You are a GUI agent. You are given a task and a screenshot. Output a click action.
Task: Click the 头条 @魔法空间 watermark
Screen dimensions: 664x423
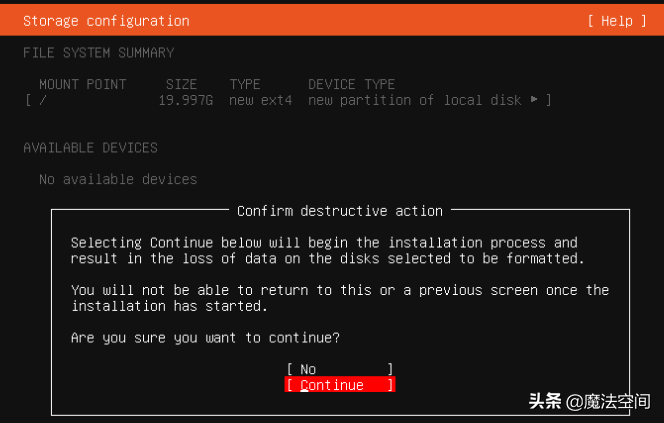pyautogui.click(x=589, y=401)
